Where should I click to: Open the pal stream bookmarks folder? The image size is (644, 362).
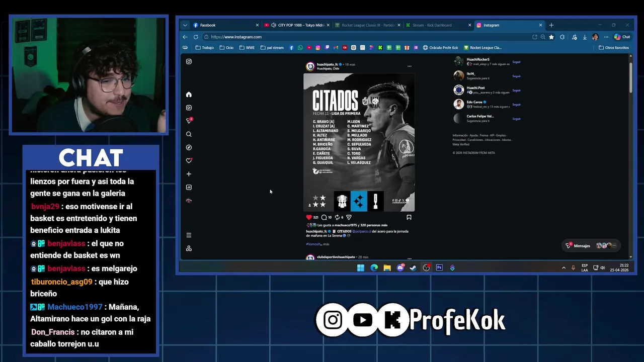(x=272, y=48)
